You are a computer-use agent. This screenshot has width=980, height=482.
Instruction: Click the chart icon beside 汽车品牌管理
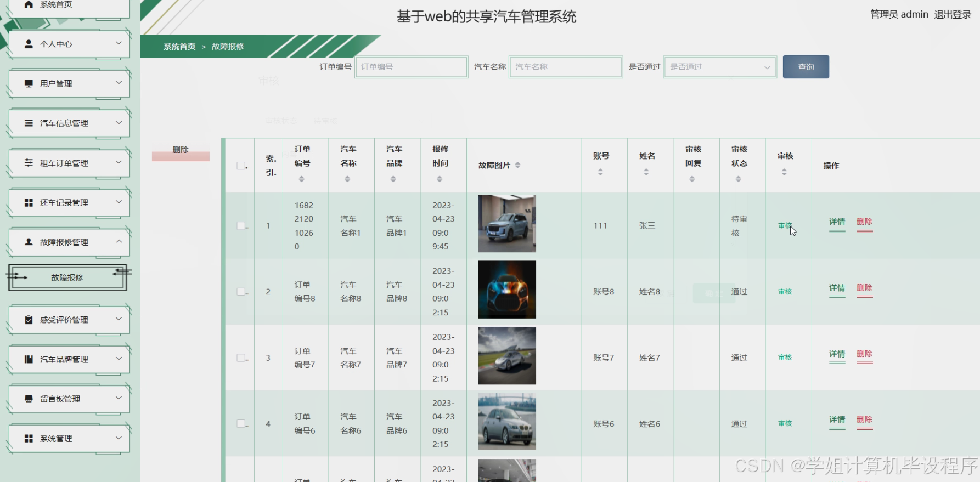(29, 359)
